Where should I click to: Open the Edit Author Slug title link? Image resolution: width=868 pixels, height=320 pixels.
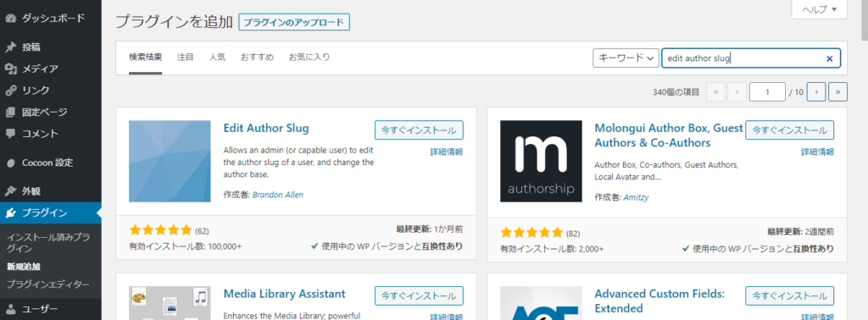pyautogui.click(x=266, y=128)
